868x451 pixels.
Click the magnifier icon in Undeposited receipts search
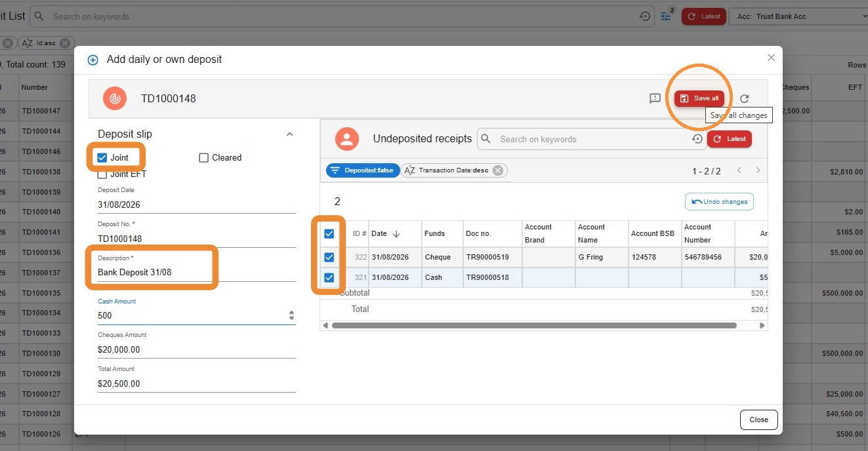coord(486,139)
